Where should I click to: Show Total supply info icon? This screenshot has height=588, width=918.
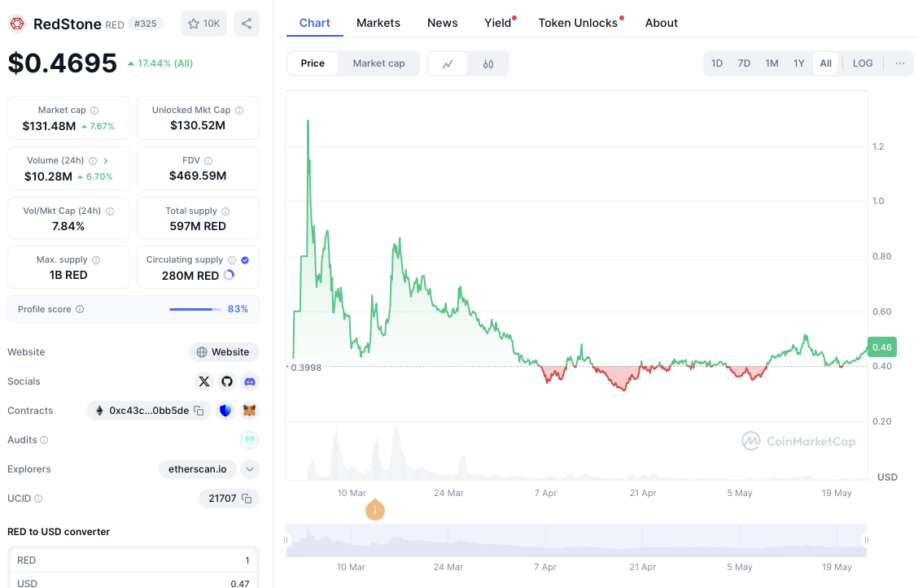click(x=225, y=211)
